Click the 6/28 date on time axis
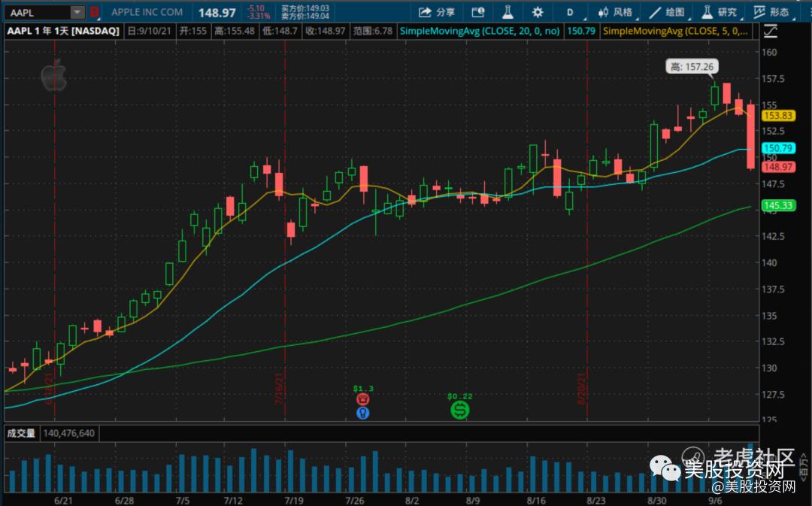812x506 pixels. [124, 500]
